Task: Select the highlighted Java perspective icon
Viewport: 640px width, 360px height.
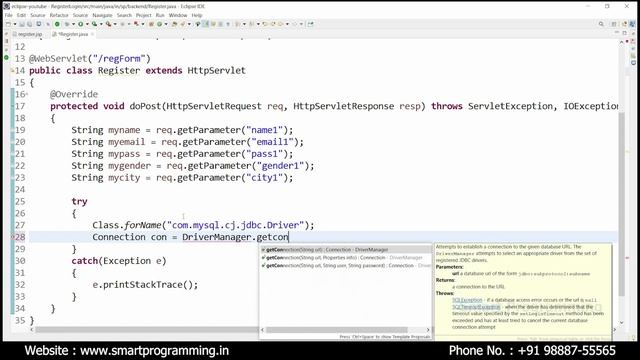Action: pyautogui.click(x=632, y=24)
